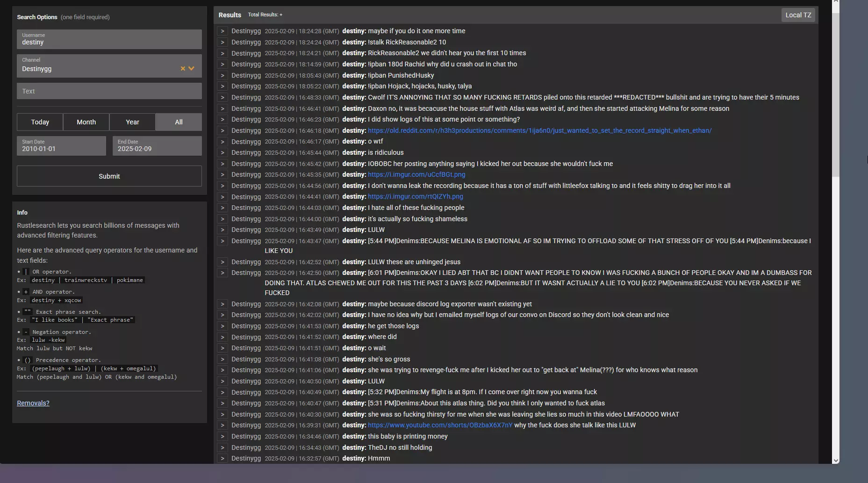868x483 pixels.
Task: Expand the 'we didn't hear you the first 10 times' row
Action: pyautogui.click(x=222, y=53)
